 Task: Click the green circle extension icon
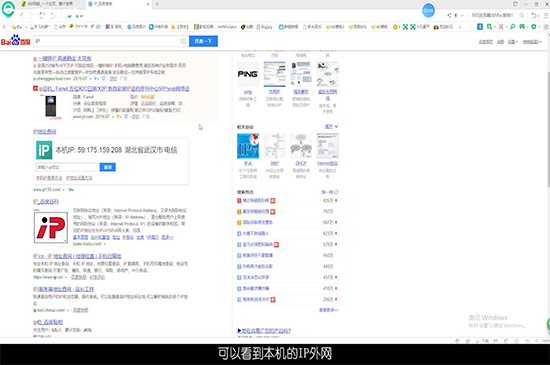point(534,27)
